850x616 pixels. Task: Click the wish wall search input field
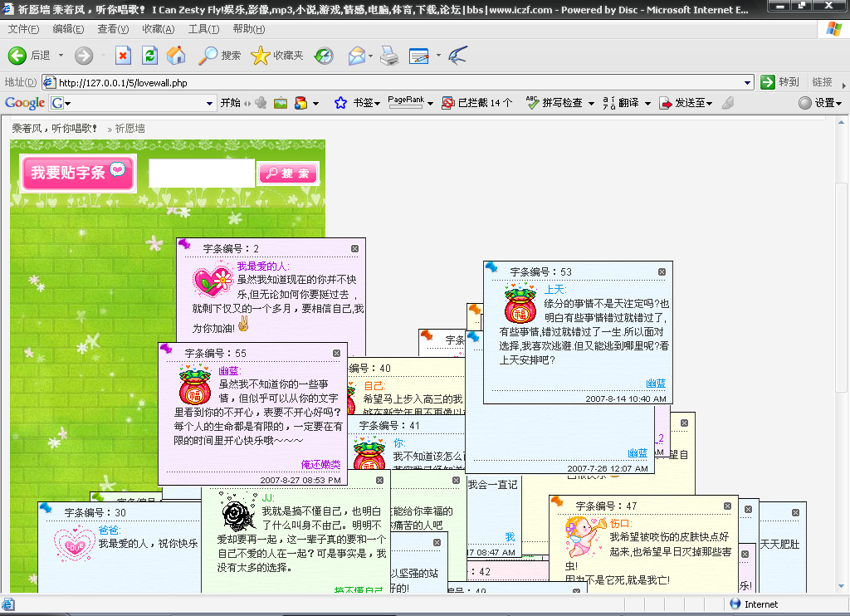(202, 173)
